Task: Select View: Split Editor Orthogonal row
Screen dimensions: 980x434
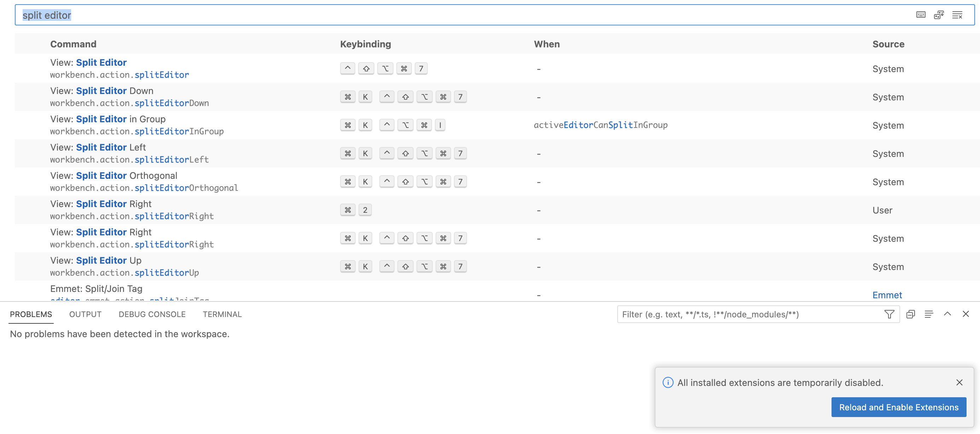Action: tap(495, 182)
